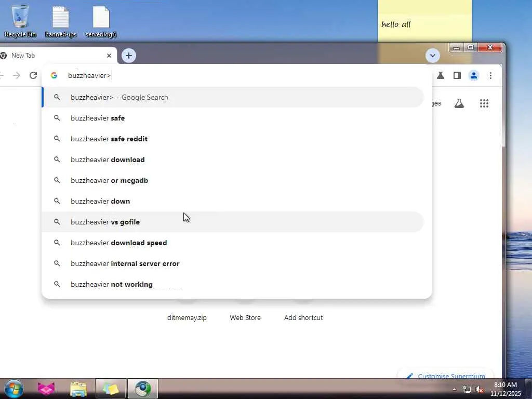The image size is (532, 399).
Task: Click the Google icon in the address bar
Action: [54, 75]
